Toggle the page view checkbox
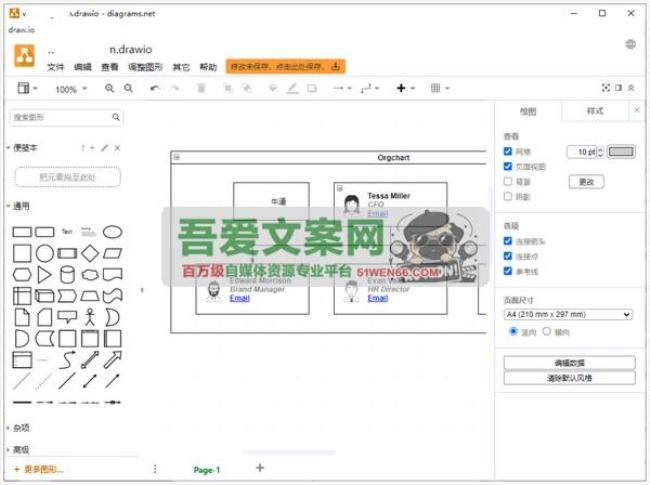Viewport: 650px width, 485px height. (508, 166)
